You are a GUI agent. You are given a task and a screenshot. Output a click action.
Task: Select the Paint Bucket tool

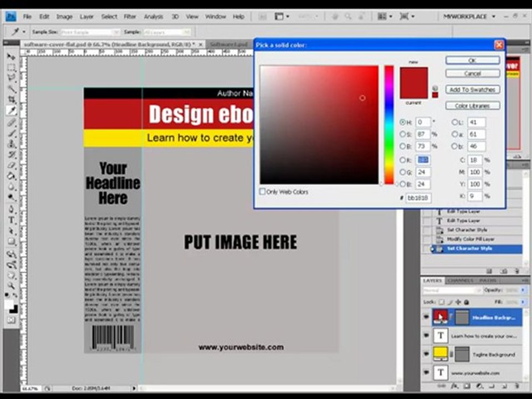(11, 176)
